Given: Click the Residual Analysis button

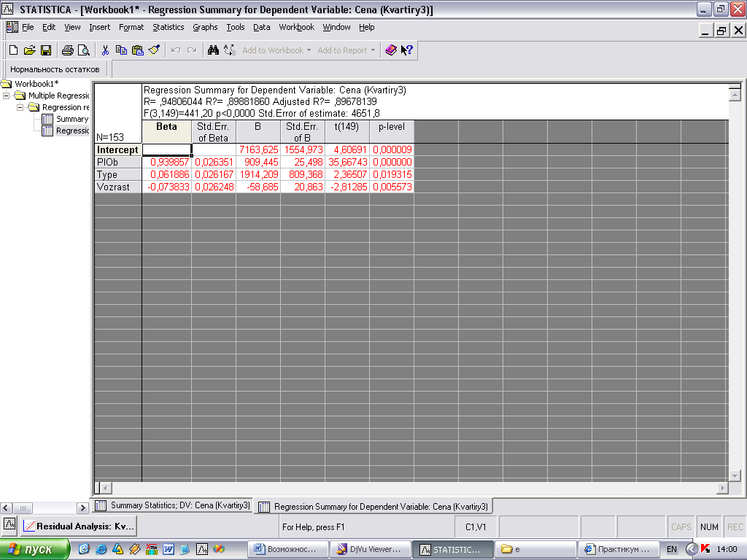Looking at the screenshot, I should tap(78, 526).
